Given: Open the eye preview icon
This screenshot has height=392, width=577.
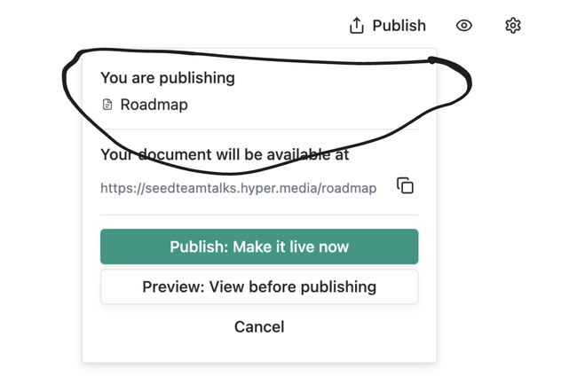Looking at the screenshot, I should [x=463, y=26].
